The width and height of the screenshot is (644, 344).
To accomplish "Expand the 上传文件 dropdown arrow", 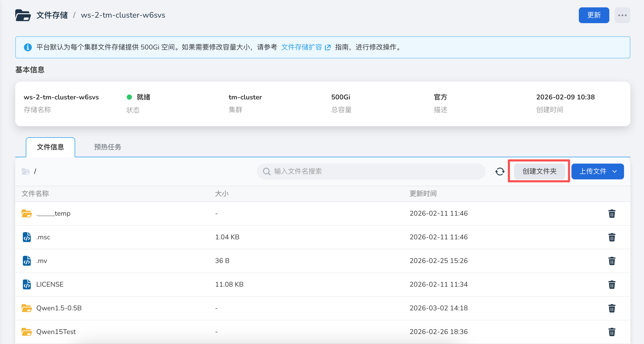I will pyautogui.click(x=615, y=171).
